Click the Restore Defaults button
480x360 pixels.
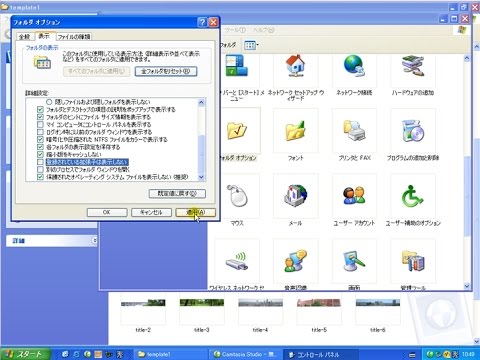[177, 194]
